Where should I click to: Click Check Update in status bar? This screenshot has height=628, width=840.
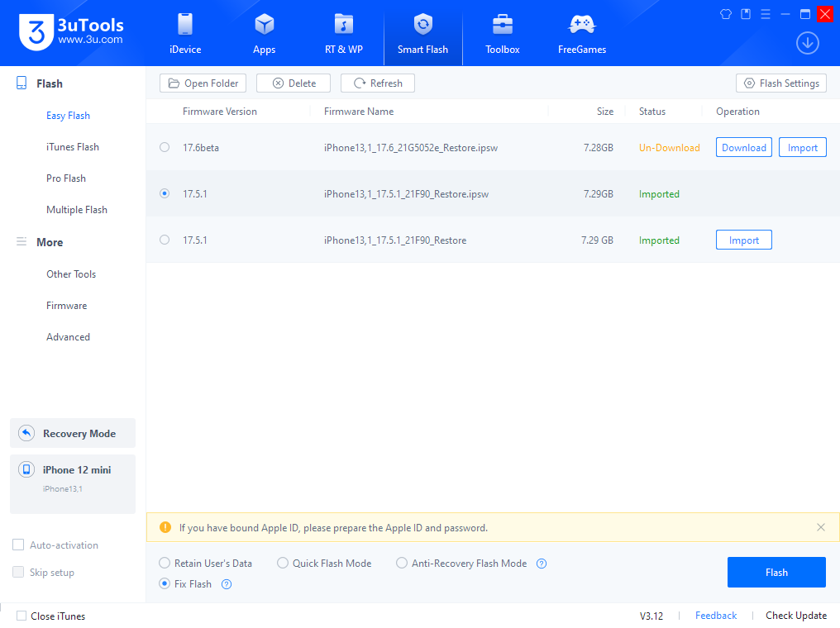(x=796, y=616)
